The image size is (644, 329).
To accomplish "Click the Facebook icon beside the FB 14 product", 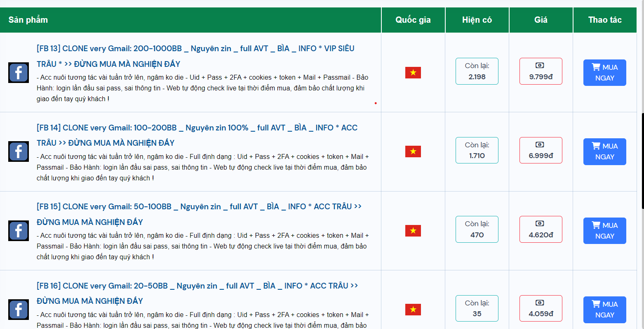I will point(19,151).
